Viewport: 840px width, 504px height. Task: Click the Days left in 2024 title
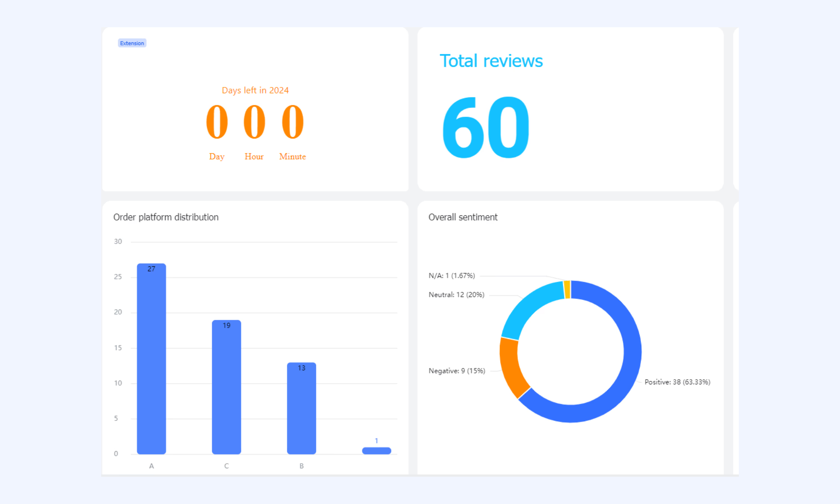pyautogui.click(x=255, y=90)
